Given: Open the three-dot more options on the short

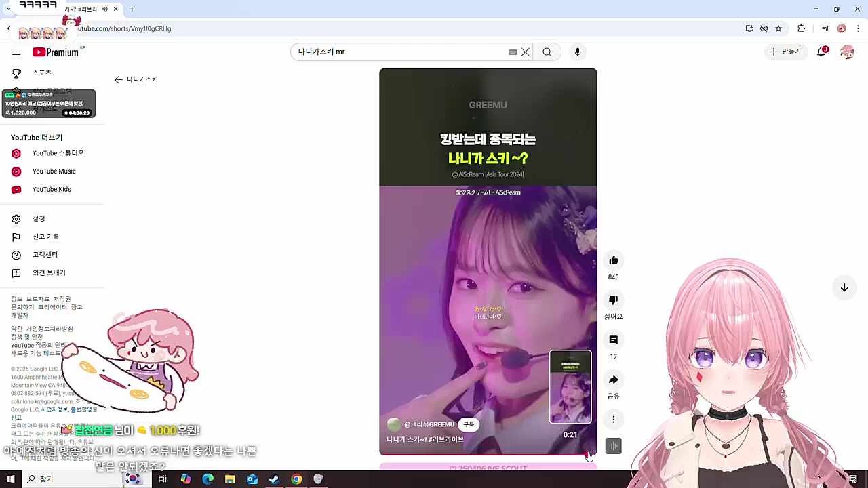Looking at the screenshot, I should pyautogui.click(x=614, y=420).
